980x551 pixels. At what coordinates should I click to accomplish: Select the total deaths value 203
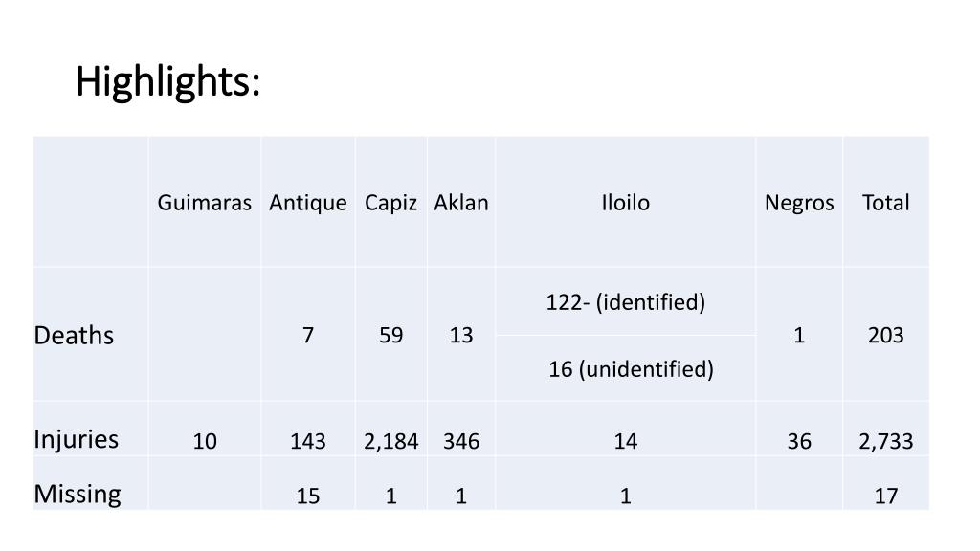click(x=885, y=336)
